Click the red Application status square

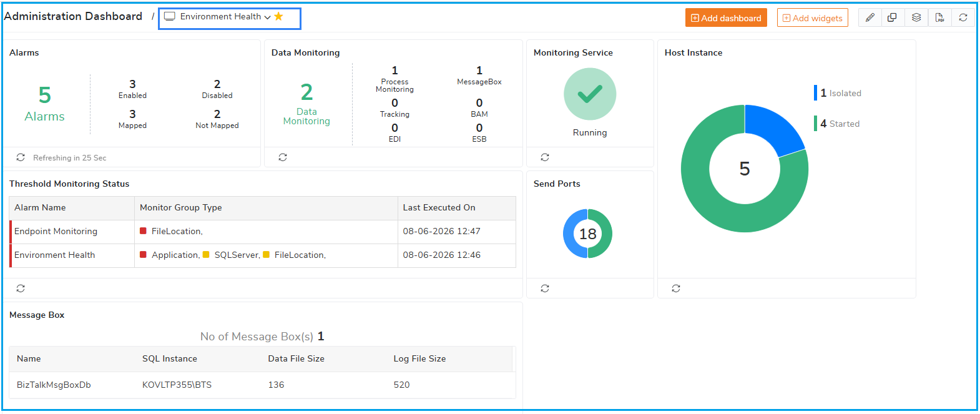coord(143,255)
